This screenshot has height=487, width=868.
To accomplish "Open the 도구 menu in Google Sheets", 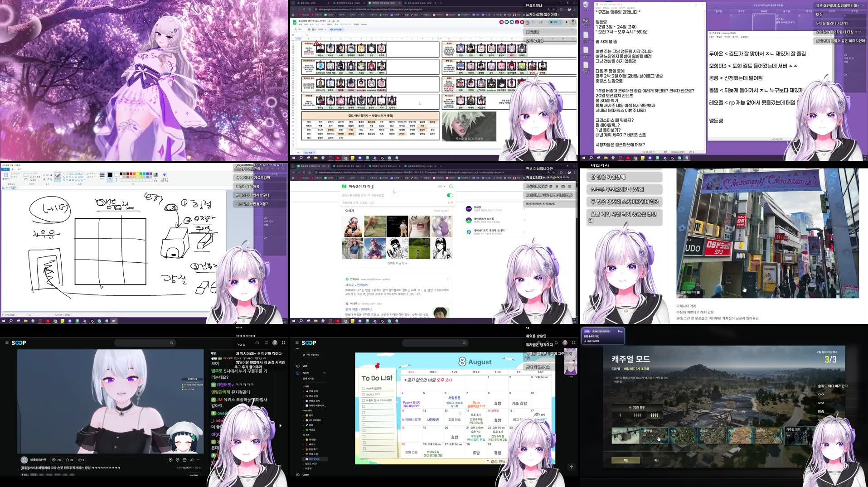I will coord(336,24).
